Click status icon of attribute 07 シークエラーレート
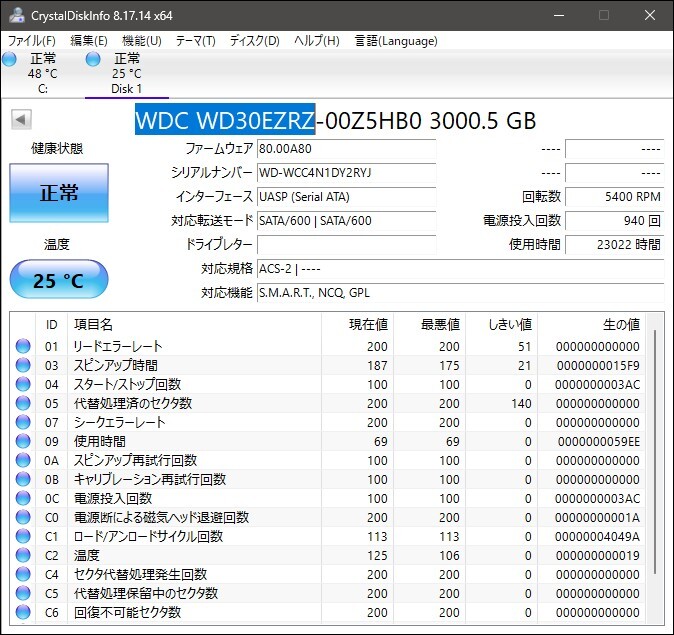 click(x=23, y=422)
